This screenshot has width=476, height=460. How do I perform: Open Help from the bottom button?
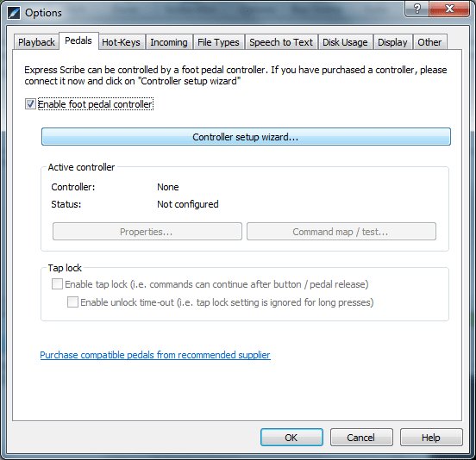(x=431, y=438)
